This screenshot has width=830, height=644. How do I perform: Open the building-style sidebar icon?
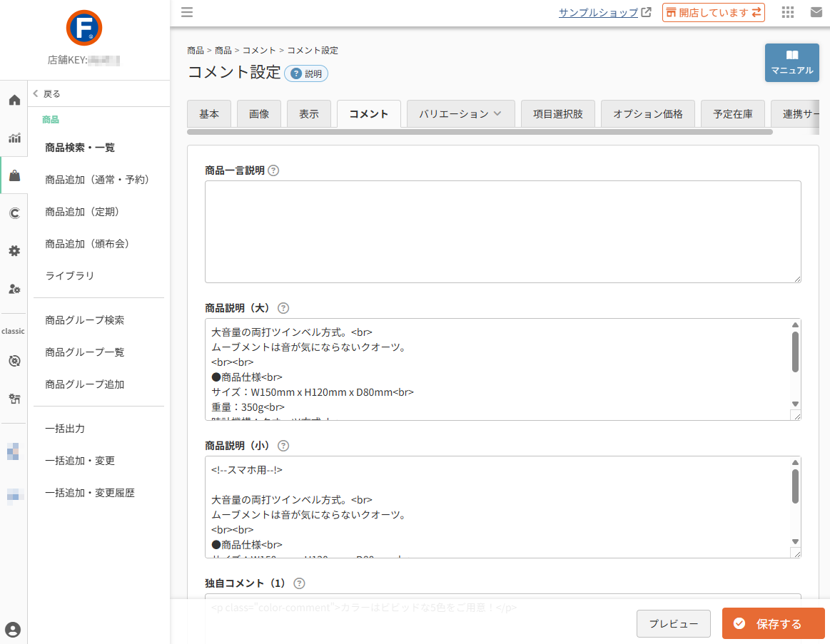coord(14,399)
